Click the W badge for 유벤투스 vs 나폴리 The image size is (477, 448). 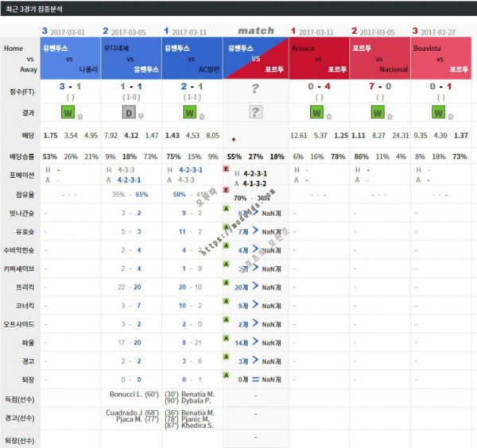tap(68, 113)
